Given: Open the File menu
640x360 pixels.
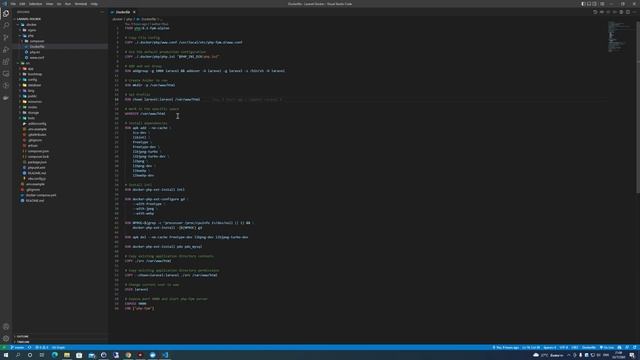Looking at the screenshot, I should 13,4.
